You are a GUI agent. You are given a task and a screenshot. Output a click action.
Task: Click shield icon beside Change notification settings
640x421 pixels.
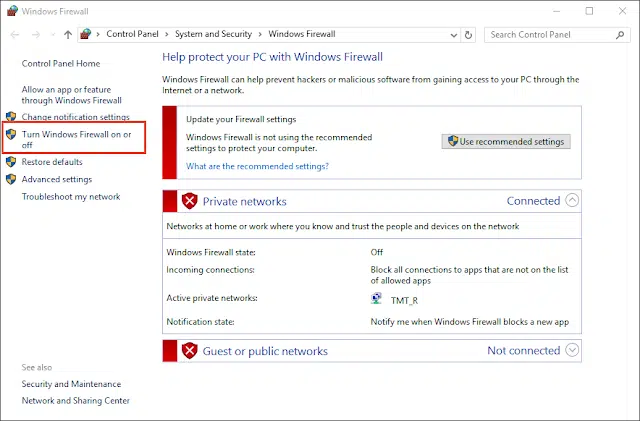[x=11, y=117]
